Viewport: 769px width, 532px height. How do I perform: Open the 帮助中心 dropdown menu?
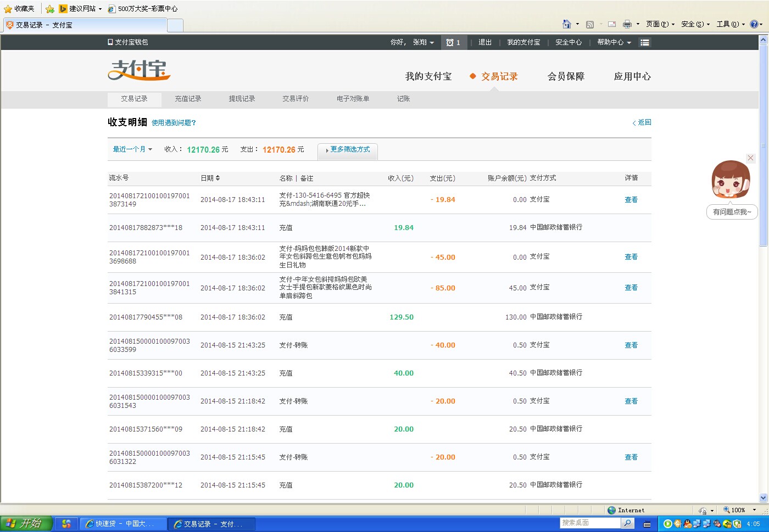pyautogui.click(x=614, y=42)
